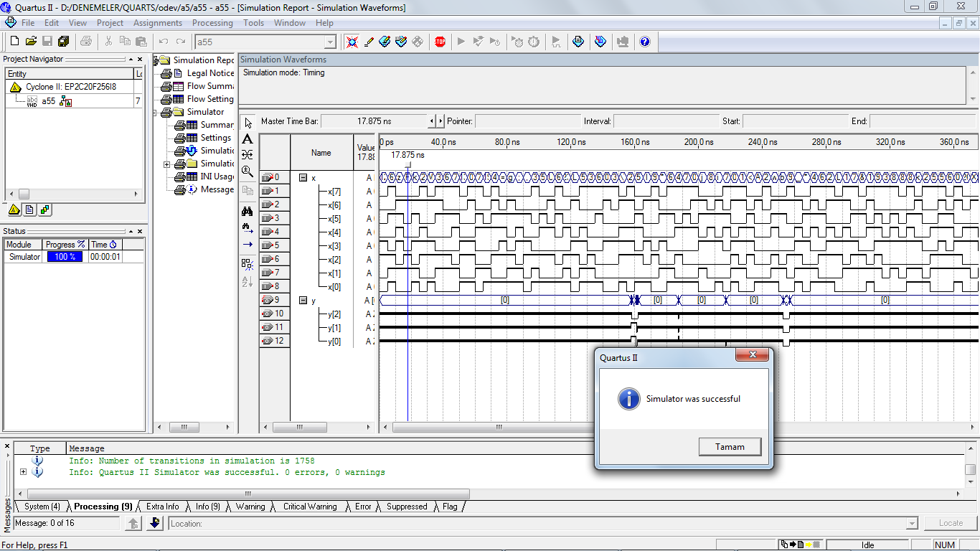Activate the Zoom magnifier tool
This screenshot has width=980, height=551.
[248, 171]
